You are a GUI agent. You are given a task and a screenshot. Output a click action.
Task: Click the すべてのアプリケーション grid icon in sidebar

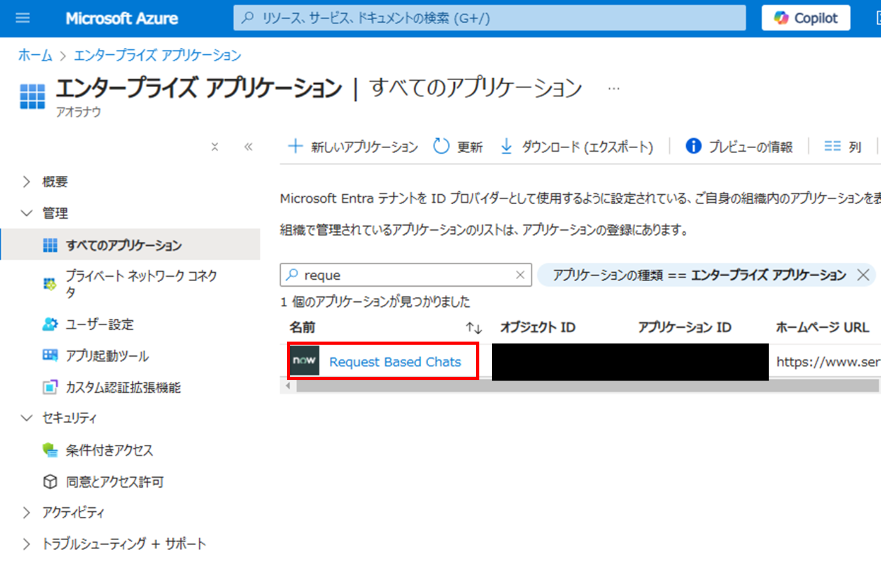50,245
